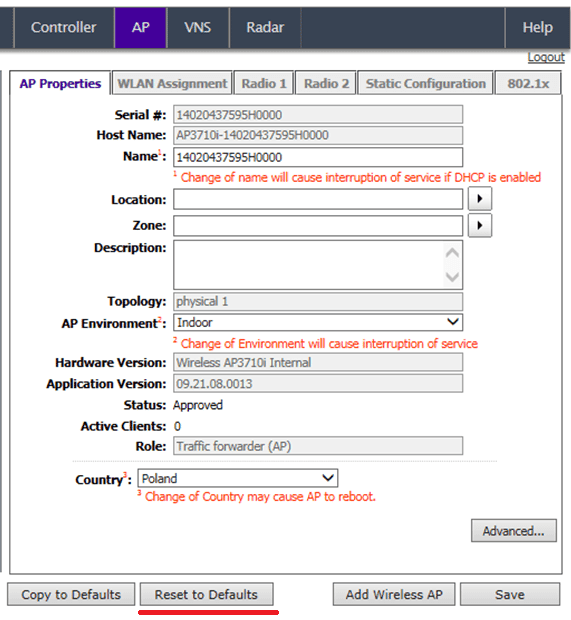Open the Controller menu
The height and width of the screenshot is (620, 571).
(x=64, y=27)
